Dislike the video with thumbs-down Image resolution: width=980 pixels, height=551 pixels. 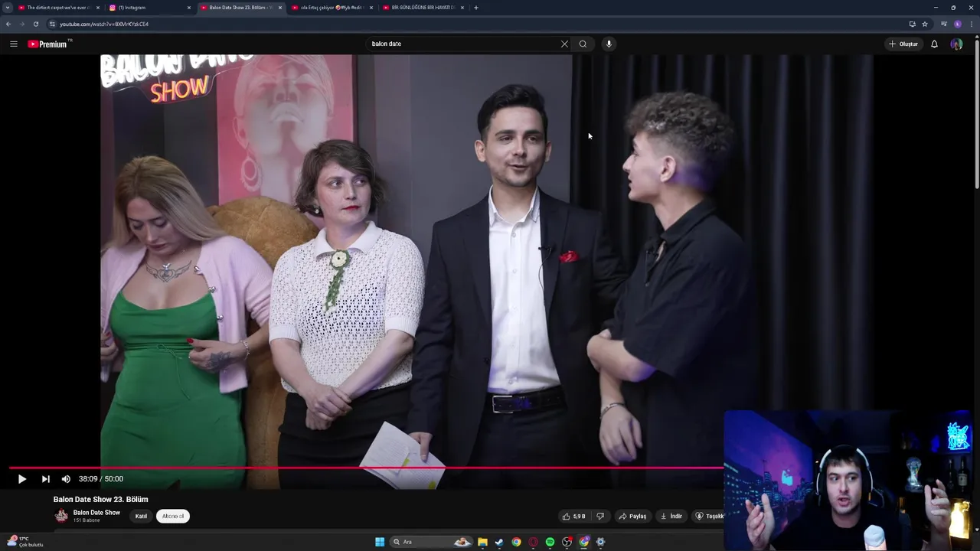(x=600, y=517)
